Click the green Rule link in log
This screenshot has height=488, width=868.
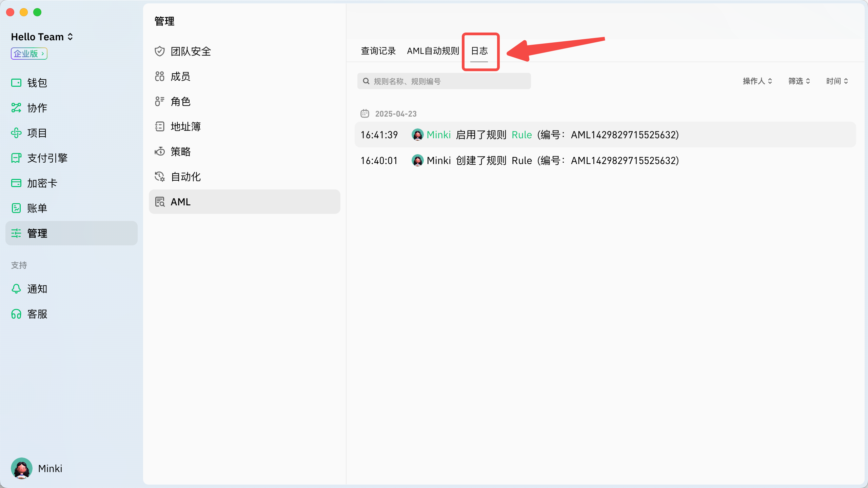coord(521,135)
